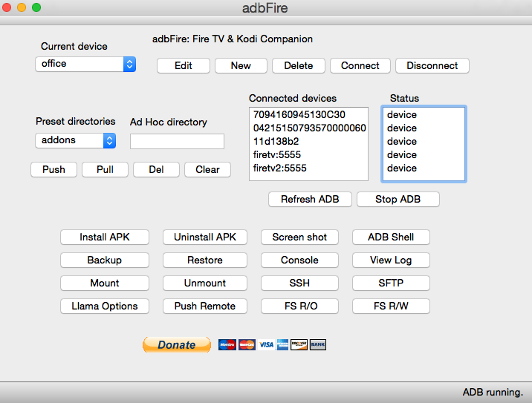Click the ADB running status text
This screenshot has width=532, height=403.
(493, 393)
